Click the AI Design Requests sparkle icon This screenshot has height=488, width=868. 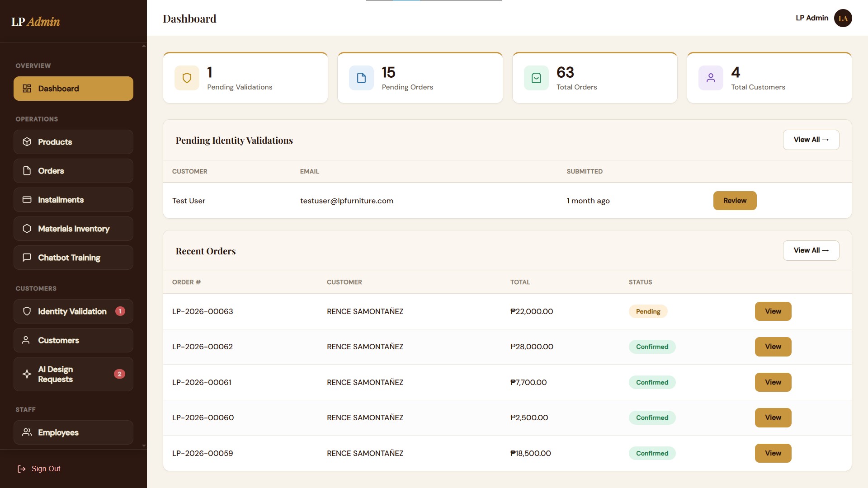click(27, 374)
